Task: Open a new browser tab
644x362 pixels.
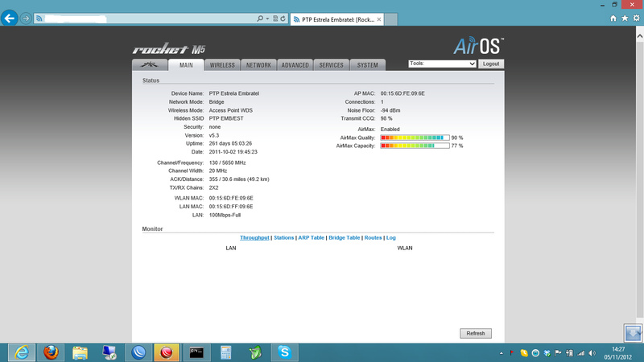Action: 390,19
